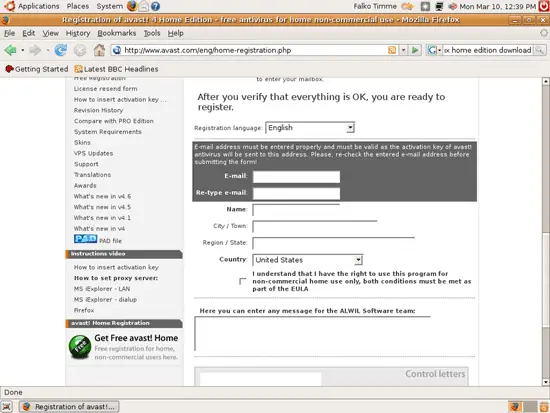Image resolution: width=550 pixels, height=413 pixels.
Task: Open the Help launcher icon in panel
Action: click(155, 6)
